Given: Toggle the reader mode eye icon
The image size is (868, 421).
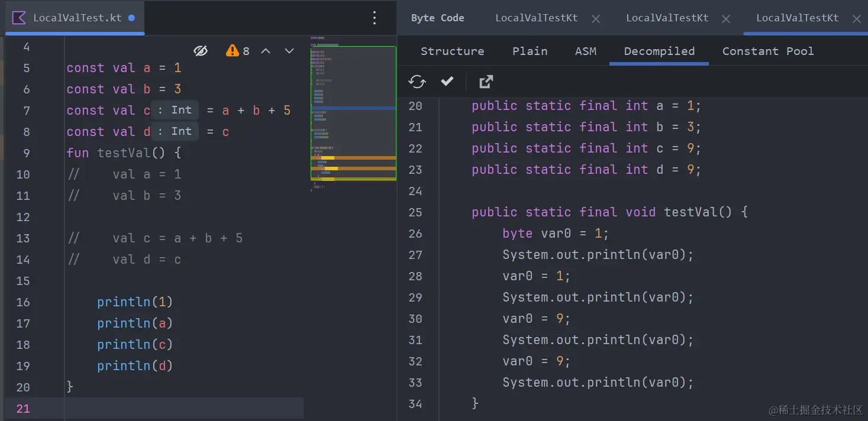Looking at the screenshot, I should [201, 51].
